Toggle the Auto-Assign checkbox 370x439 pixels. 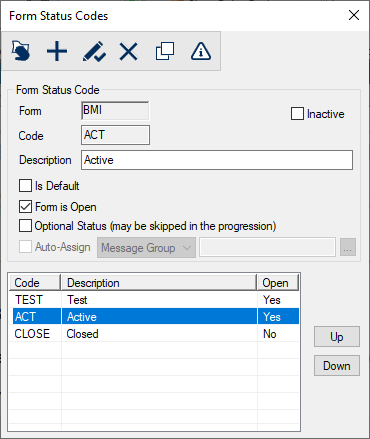coord(25,247)
